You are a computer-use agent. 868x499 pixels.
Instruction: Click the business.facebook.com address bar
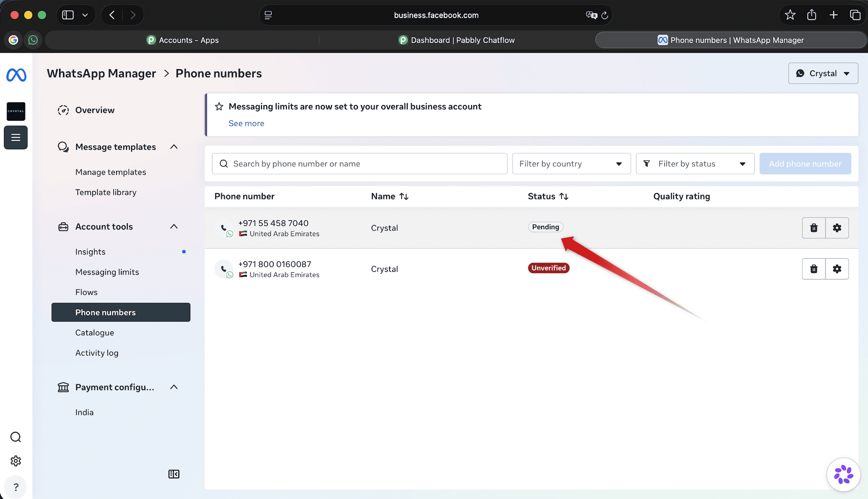coord(436,15)
